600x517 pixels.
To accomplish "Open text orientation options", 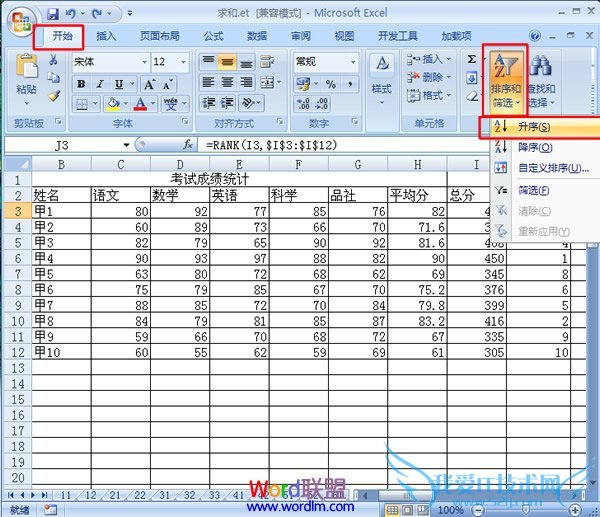I will (249, 103).
